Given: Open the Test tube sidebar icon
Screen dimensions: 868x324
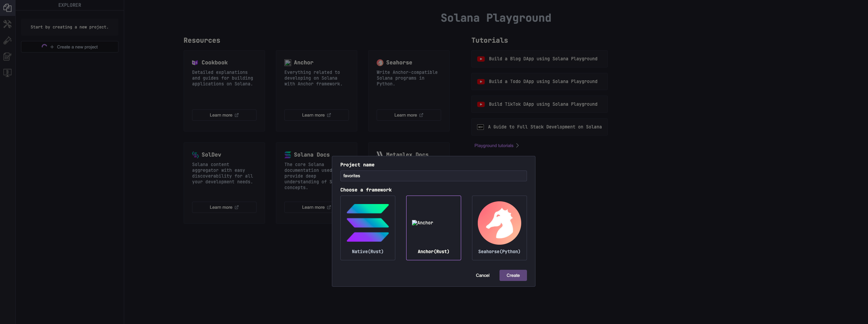Looking at the screenshot, I should (7, 40).
